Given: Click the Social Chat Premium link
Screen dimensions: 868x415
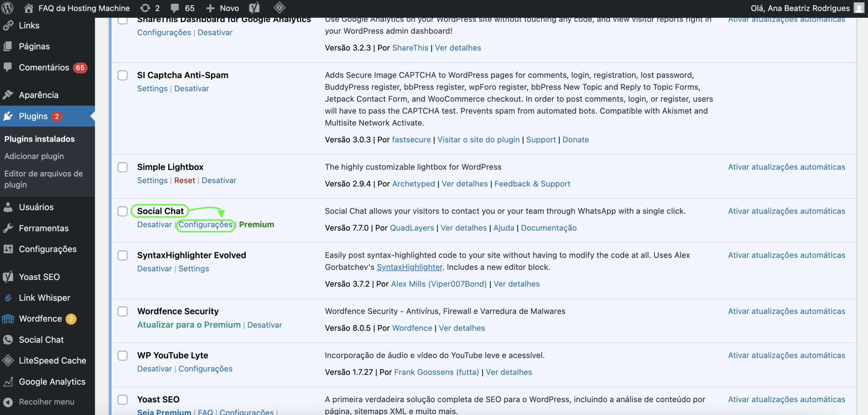Looking at the screenshot, I should [x=257, y=224].
